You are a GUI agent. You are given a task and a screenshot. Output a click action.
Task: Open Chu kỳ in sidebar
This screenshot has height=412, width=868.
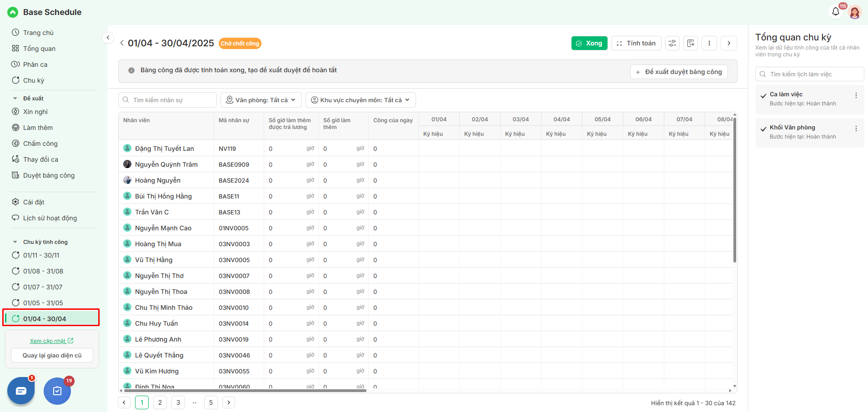[x=34, y=80]
